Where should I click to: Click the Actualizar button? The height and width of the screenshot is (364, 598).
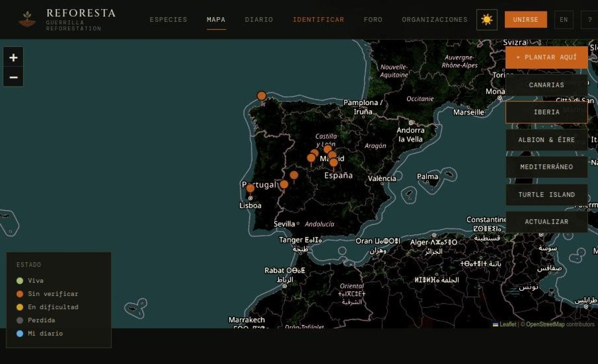click(x=546, y=222)
